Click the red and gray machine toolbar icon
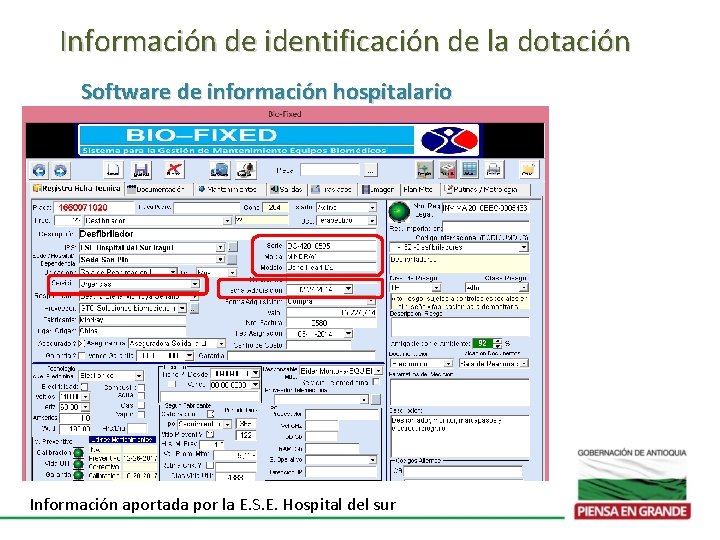The width and height of the screenshot is (720, 540). click(x=448, y=170)
